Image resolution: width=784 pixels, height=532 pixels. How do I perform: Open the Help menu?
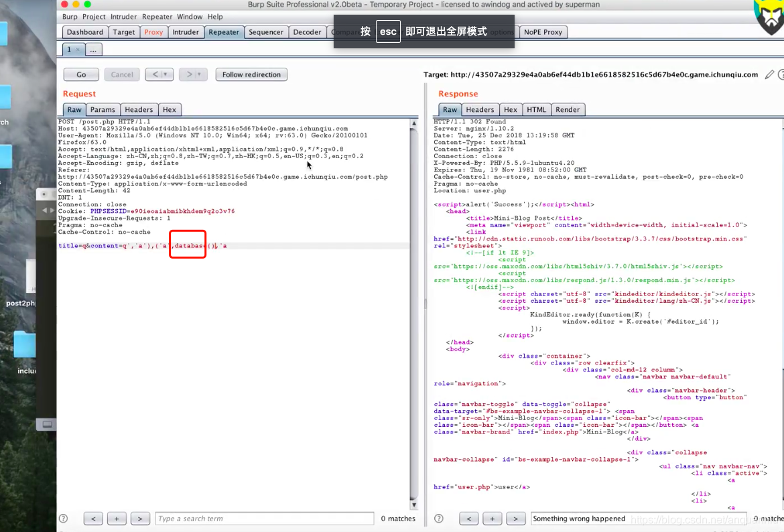(x=215, y=17)
